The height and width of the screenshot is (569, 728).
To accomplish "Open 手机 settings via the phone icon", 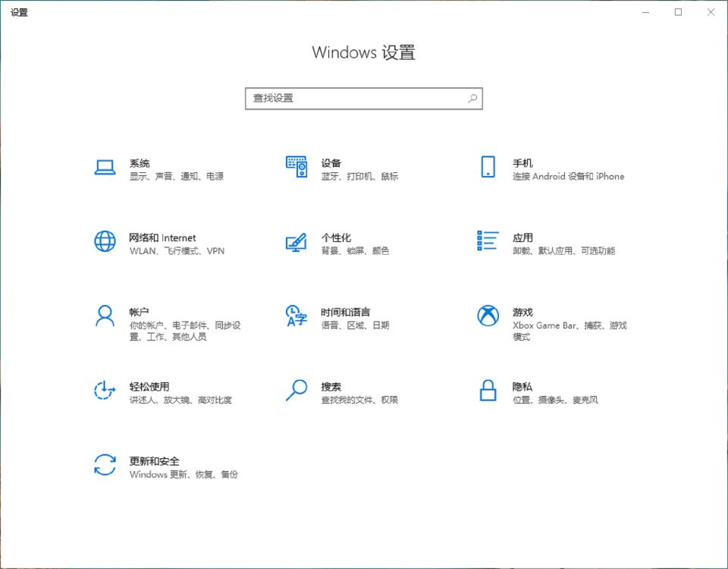I will pyautogui.click(x=487, y=166).
